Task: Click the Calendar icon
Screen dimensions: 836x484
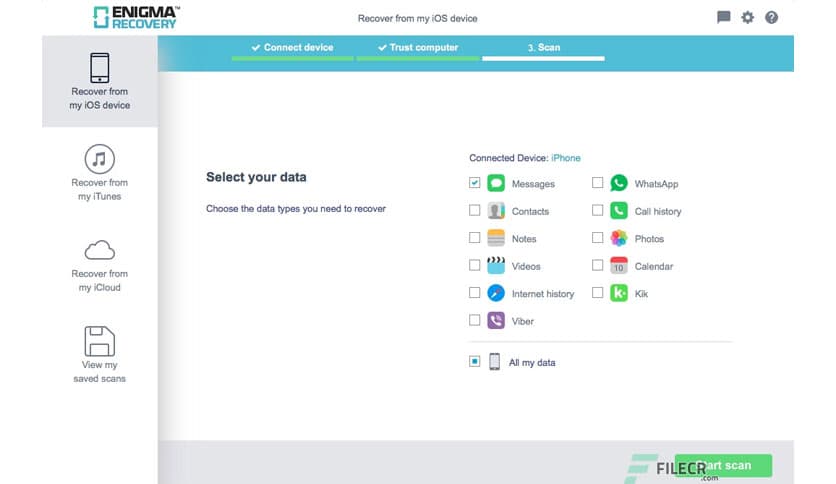Action: tap(618, 265)
